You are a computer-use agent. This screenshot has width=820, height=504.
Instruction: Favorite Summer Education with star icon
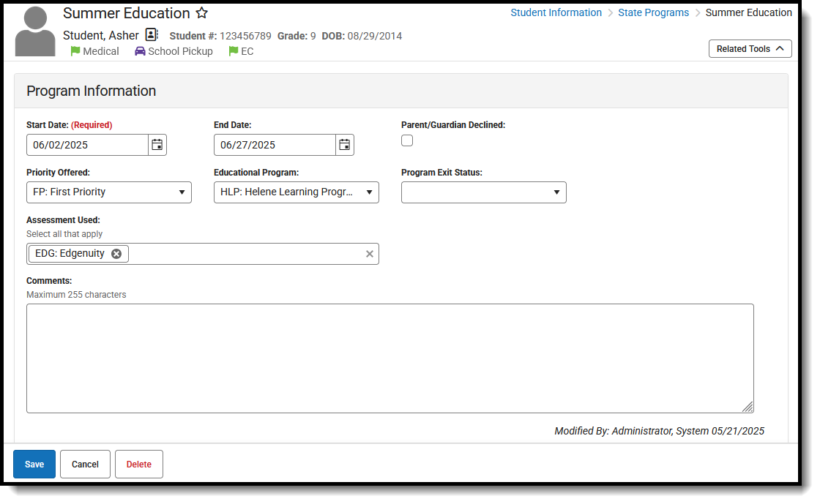tap(202, 13)
